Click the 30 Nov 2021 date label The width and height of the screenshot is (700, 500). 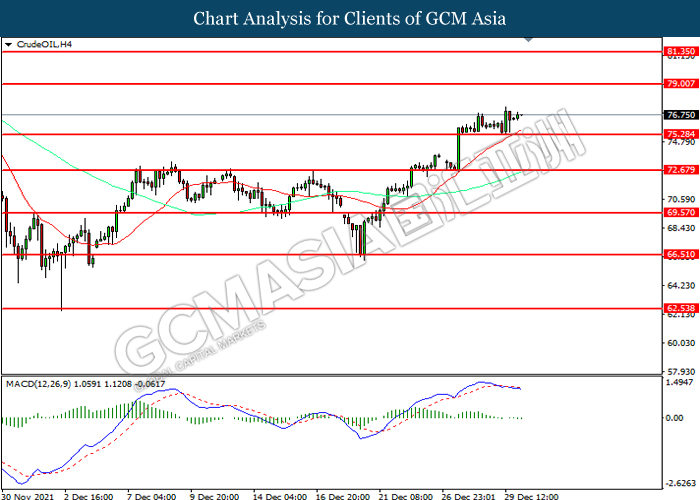coord(28,496)
